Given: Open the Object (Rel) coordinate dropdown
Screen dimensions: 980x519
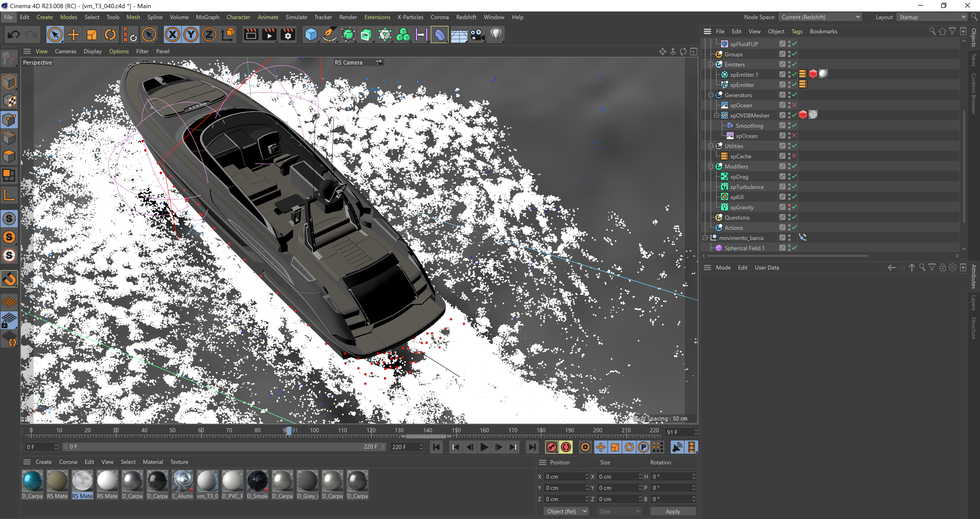Looking at the screenshot, I should point(567,511).
